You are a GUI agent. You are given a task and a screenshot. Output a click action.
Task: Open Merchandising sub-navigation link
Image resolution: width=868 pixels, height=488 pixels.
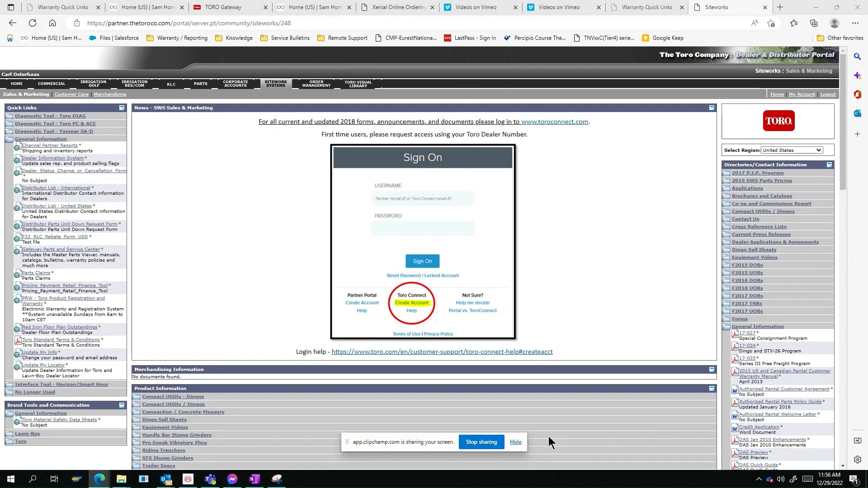coord(110,94)
